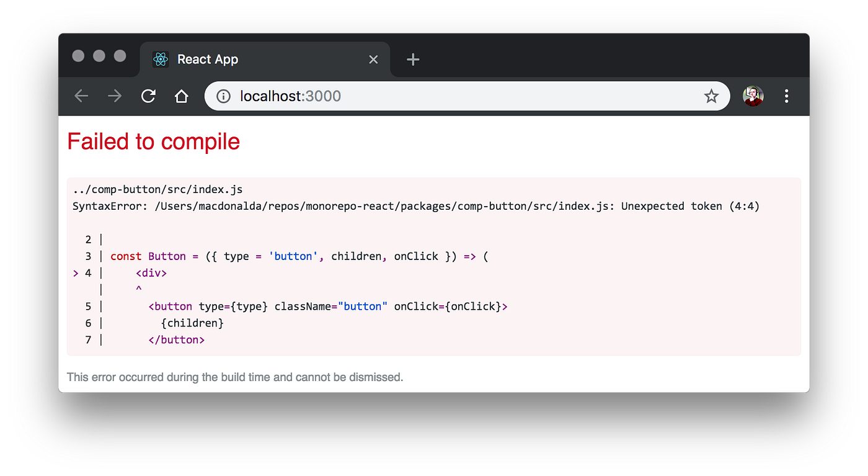Click the build time dismissal notice text
The image size is (868, 476).
[235, 377]
